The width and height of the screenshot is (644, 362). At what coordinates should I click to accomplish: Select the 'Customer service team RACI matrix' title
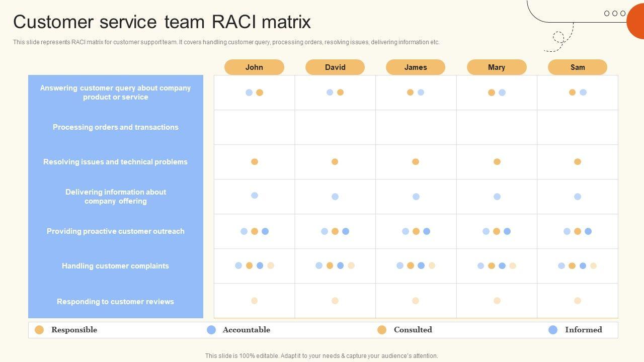pyautogui.click(x=162, y=22)
